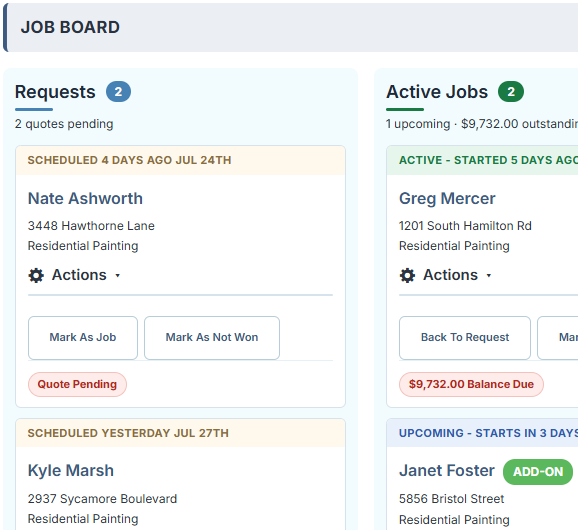Select the Requests column heading
Image resolution: width=578 pixels, height=530 pixels.
pyautogui.click(x=55, y=92)
